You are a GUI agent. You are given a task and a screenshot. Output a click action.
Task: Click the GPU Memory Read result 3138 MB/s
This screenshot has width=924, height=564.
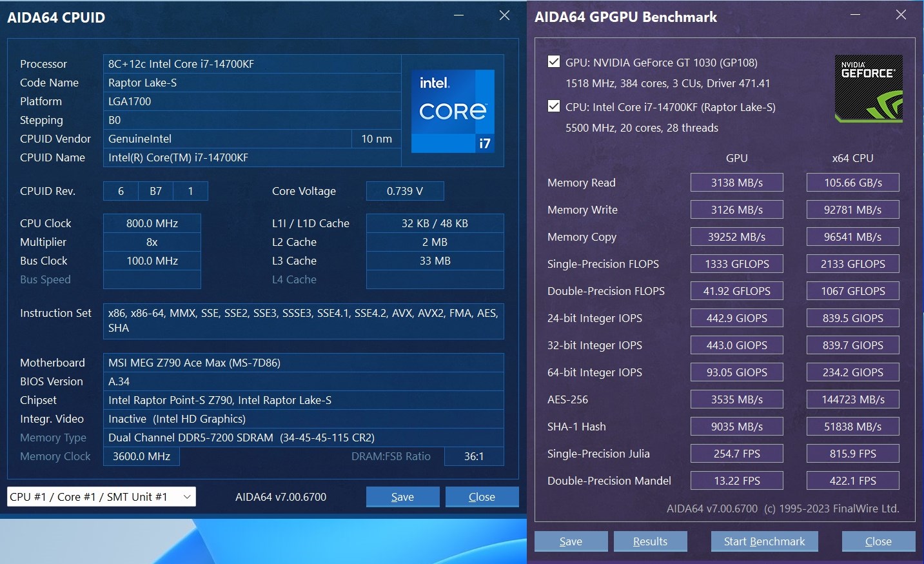(736, 183)
